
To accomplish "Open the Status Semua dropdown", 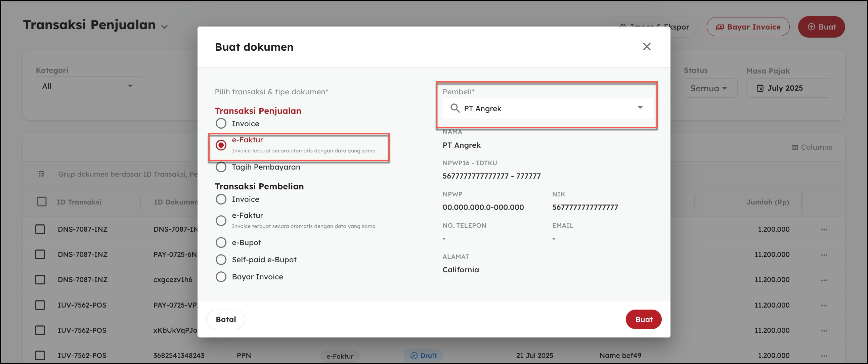I will (710, 88).
